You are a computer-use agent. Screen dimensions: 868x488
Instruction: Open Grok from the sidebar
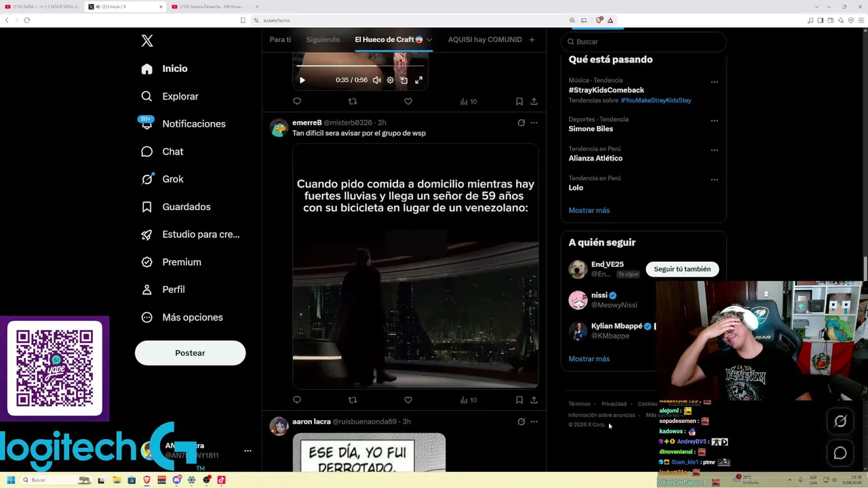tap(163, 179)
